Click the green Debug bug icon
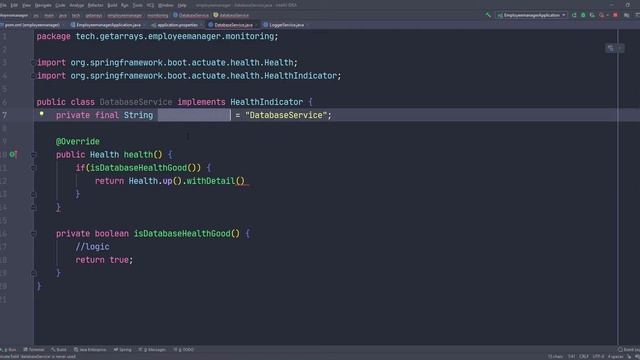 coord(583,15)
